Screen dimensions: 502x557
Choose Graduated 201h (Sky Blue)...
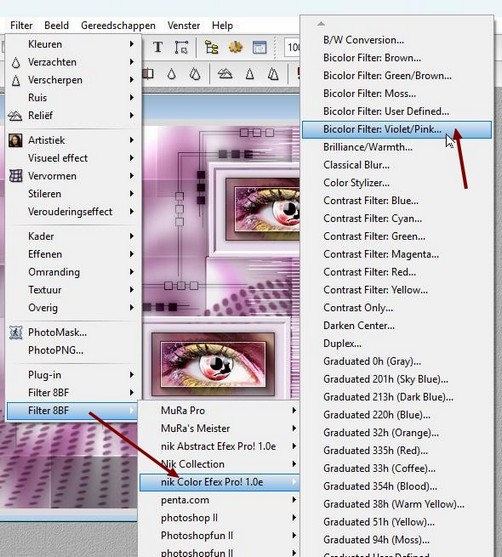[x=397, y=379]
